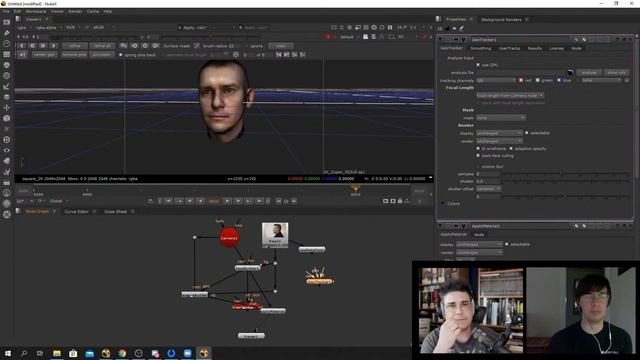Toggle the blue tracking channel checkbox
This screenshot has width=640, height=360.
pos(559,80)
